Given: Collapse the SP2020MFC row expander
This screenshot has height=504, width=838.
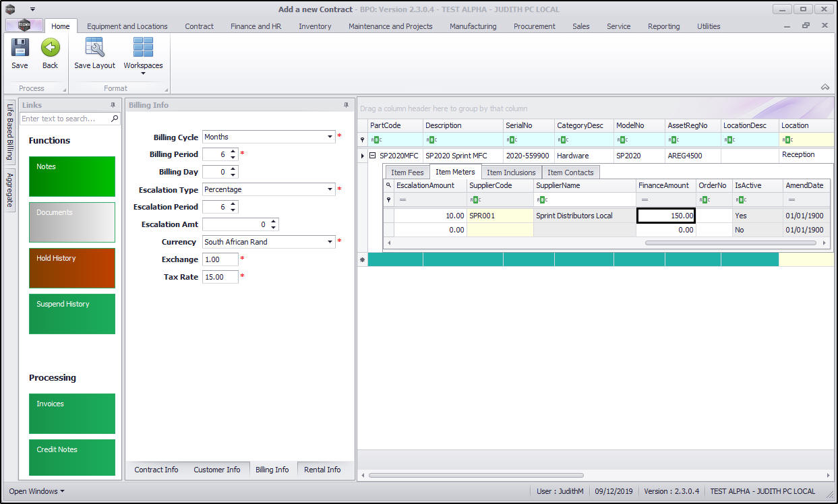Looking at the screenshot, I should coord(372,156).
